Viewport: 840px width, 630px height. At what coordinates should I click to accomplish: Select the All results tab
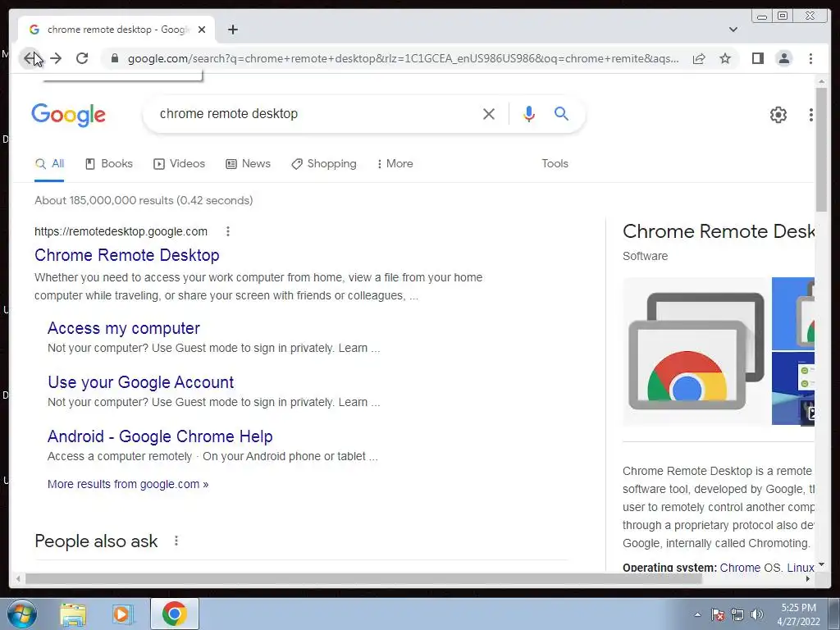(49, 164)
